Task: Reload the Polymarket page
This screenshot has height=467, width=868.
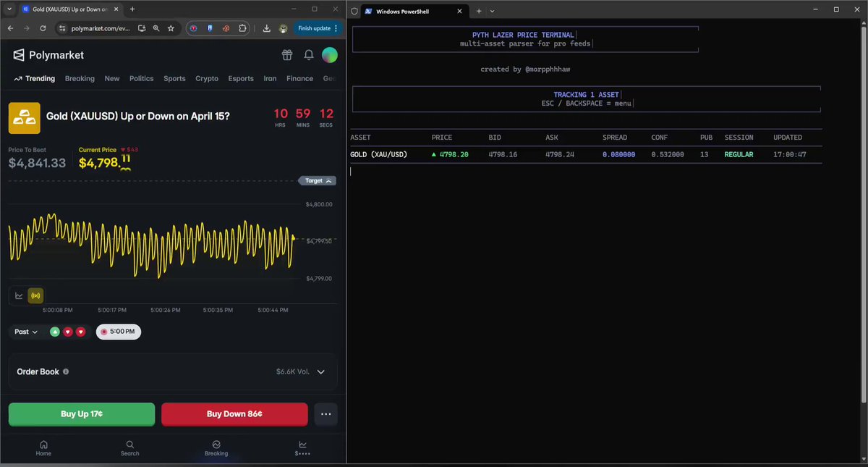Action: [x=43, y=28]
